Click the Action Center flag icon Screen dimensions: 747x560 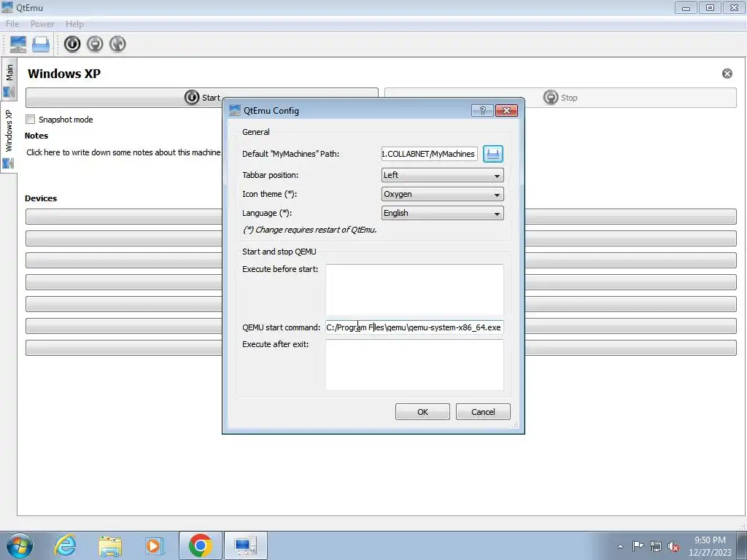638,546
